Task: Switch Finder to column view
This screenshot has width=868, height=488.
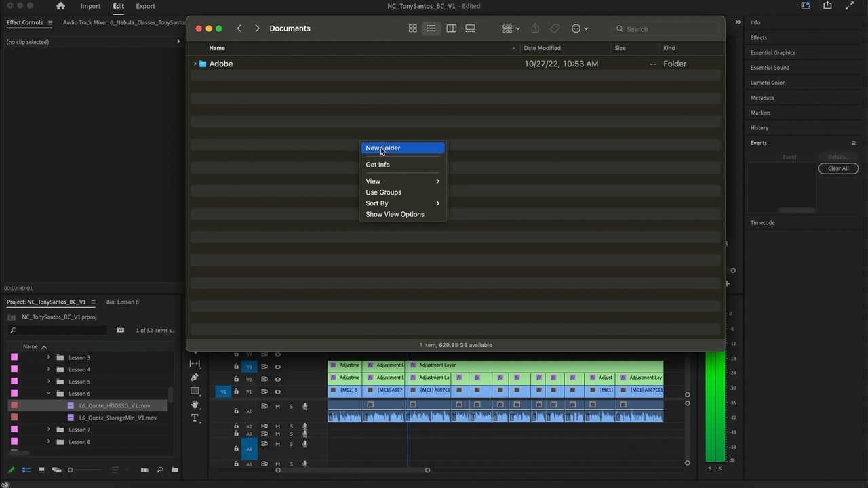Action: (x=451, y=28)
